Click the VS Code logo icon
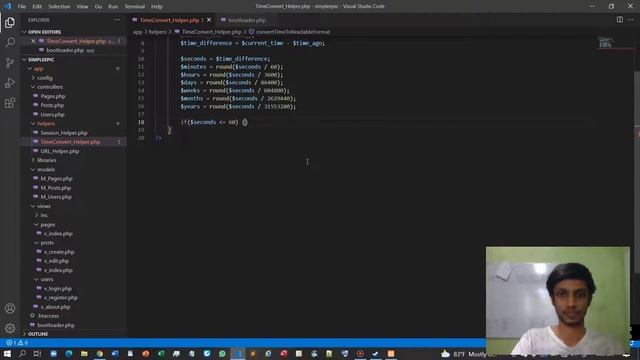This screenshot has height=360, width=640. click(x=7, y=6)
